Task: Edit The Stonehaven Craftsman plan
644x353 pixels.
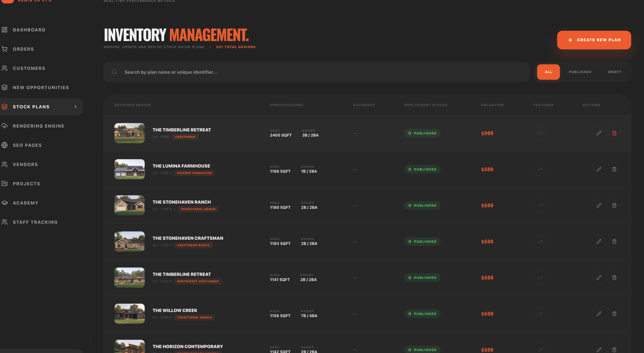Action: [x=599, y=242]
